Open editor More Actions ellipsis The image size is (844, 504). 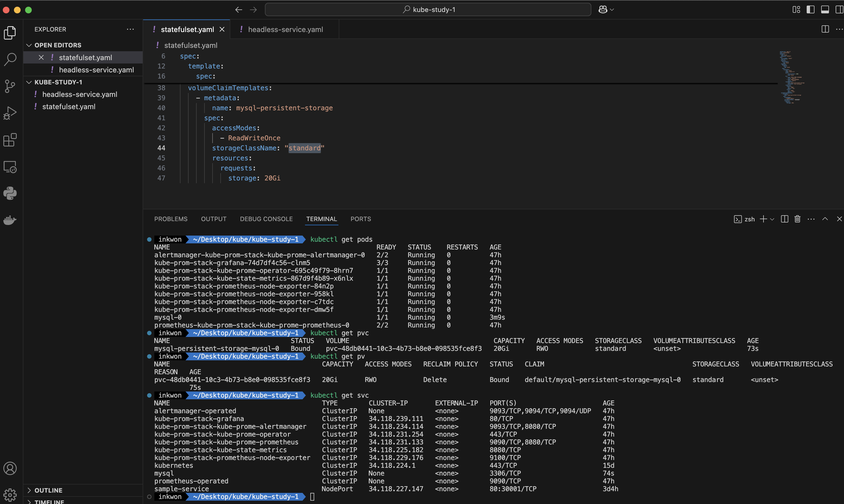pyautogui.click(x=839, y=29)
